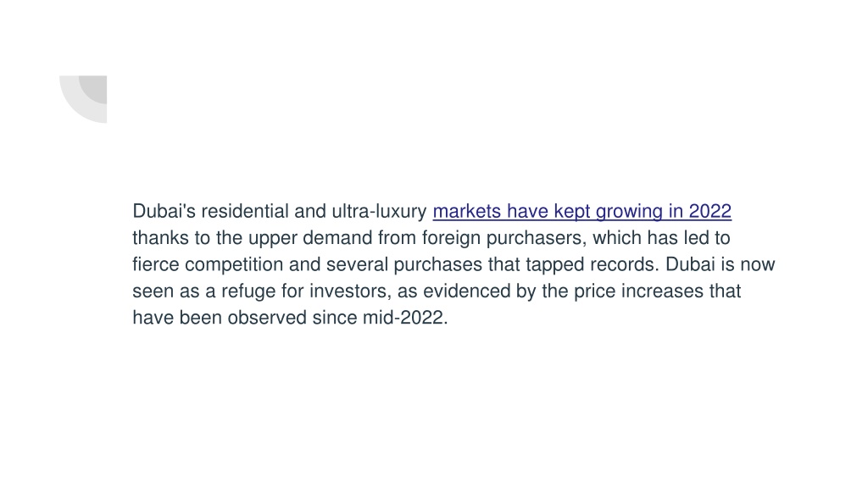Screen dimensions: 868x488
Task: Click the word 'residential' in first line
Action: point(245,211)
